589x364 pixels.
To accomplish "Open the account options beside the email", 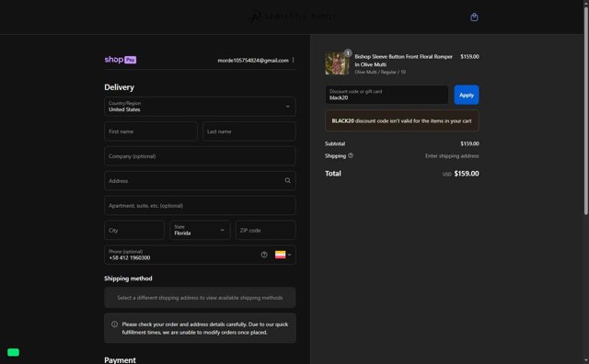I will point(293,60).
